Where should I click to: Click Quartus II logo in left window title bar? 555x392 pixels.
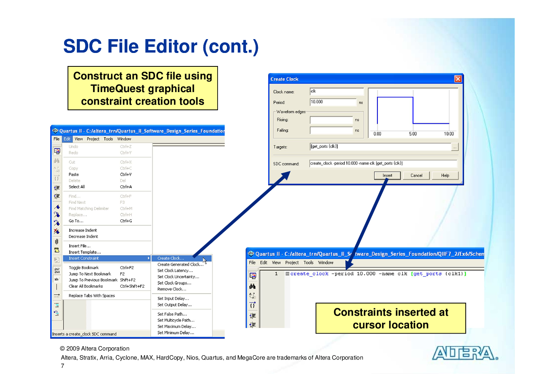(x=55, y=130)
